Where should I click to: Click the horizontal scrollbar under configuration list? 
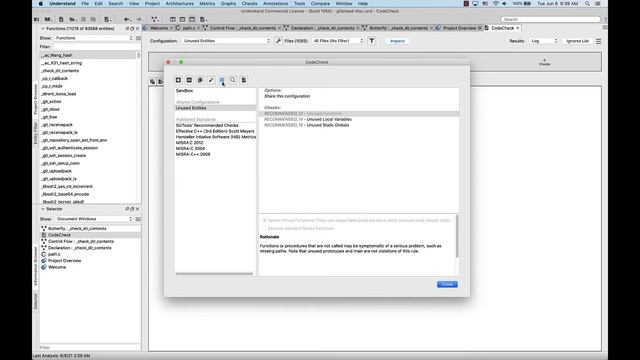(x=214, y=274)
